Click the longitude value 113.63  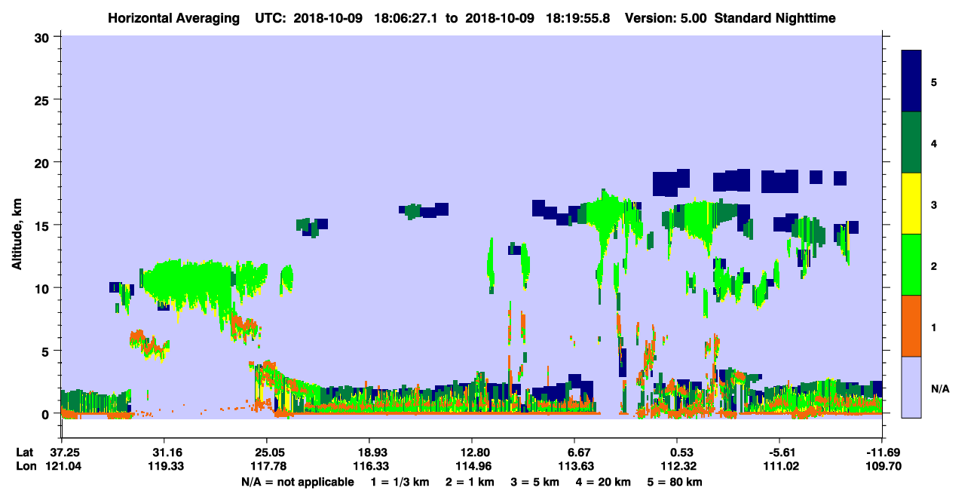click(574, 467)
